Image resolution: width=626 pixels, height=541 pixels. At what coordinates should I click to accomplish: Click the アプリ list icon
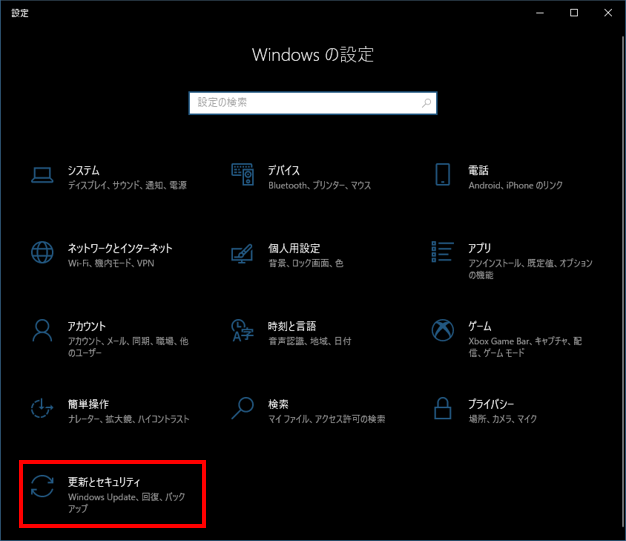(442, 252)
